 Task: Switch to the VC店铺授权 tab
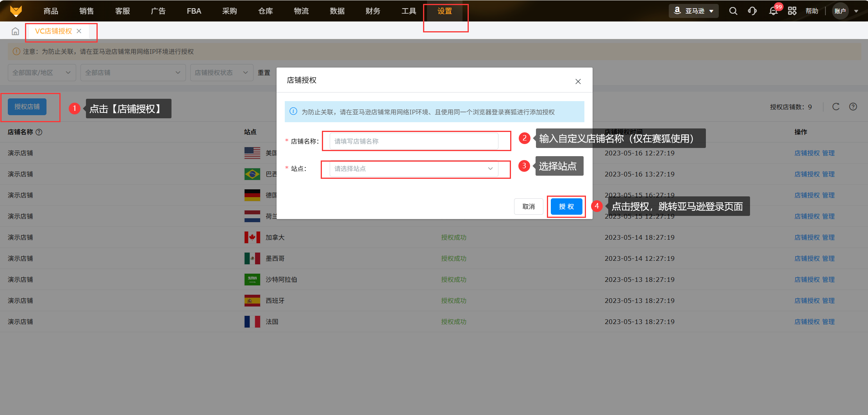[54, 31]
